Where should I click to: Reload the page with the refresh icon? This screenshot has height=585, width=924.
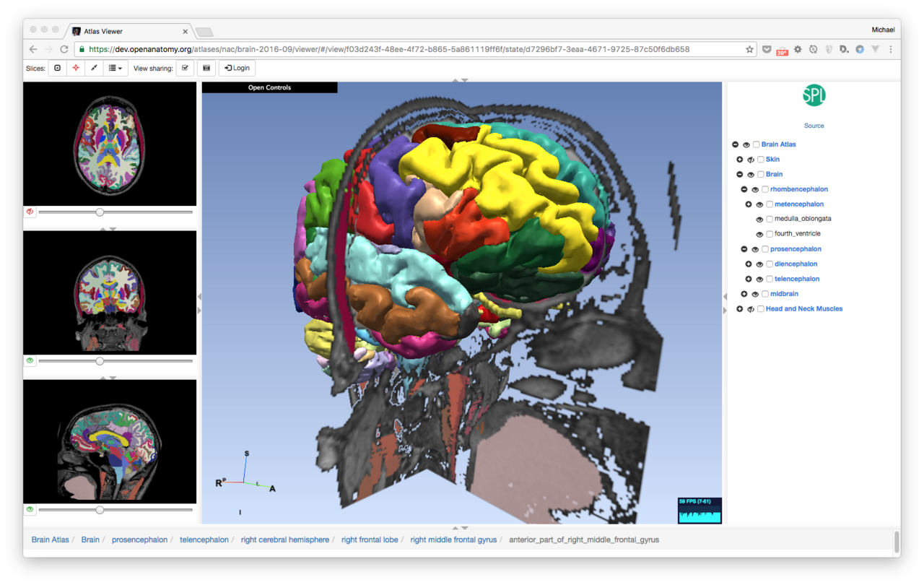coord(64,49)
